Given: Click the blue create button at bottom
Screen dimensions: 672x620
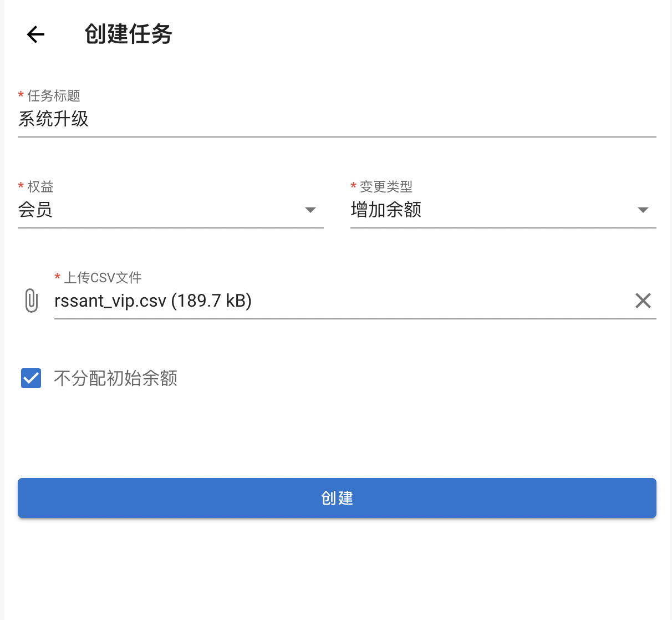Looking at the screenshot, I should pyautogui.click(x=336, y=498).
